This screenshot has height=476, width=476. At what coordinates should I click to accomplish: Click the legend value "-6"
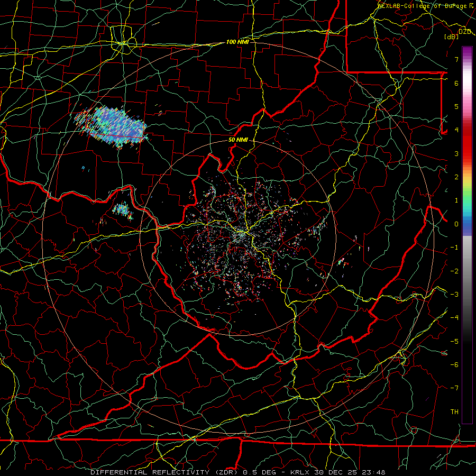point(454,365)
